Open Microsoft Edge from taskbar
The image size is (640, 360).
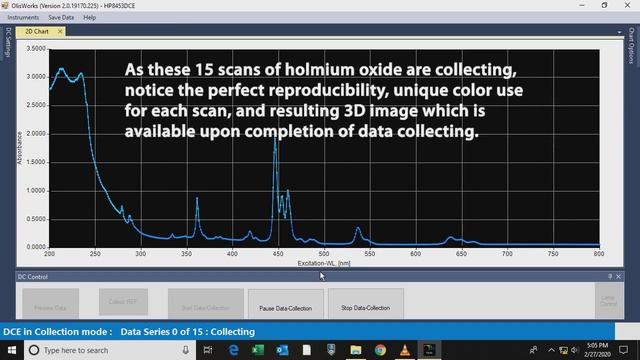tap(233, 350)
